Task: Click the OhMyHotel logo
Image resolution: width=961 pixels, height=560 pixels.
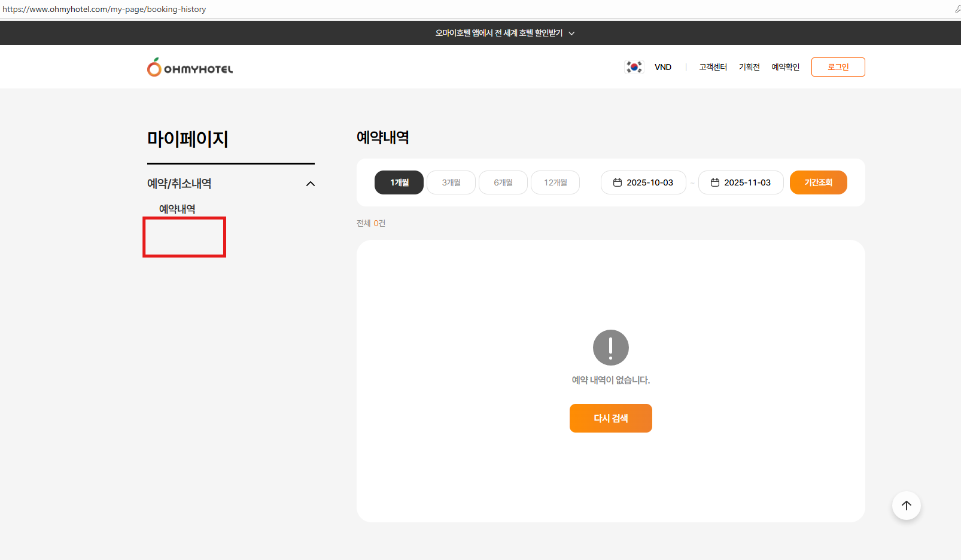Action: coord(190,68)
